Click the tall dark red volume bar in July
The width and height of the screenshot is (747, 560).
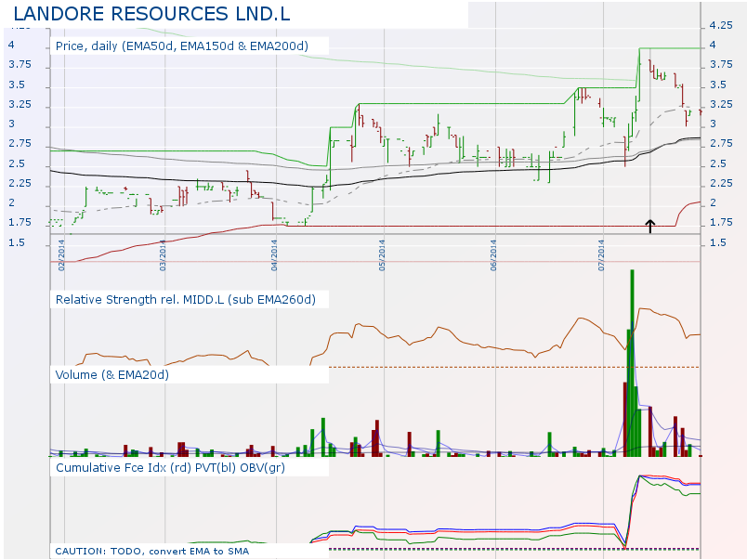(x=625, y=419)
